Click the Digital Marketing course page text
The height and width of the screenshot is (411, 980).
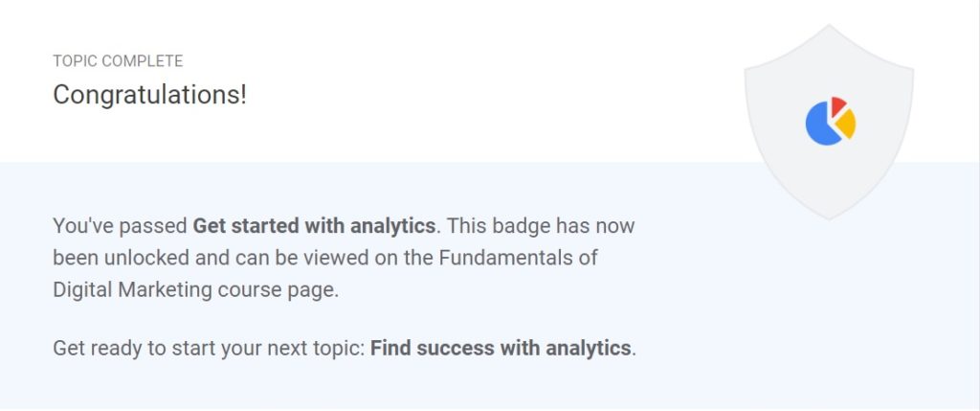point(195,291)
